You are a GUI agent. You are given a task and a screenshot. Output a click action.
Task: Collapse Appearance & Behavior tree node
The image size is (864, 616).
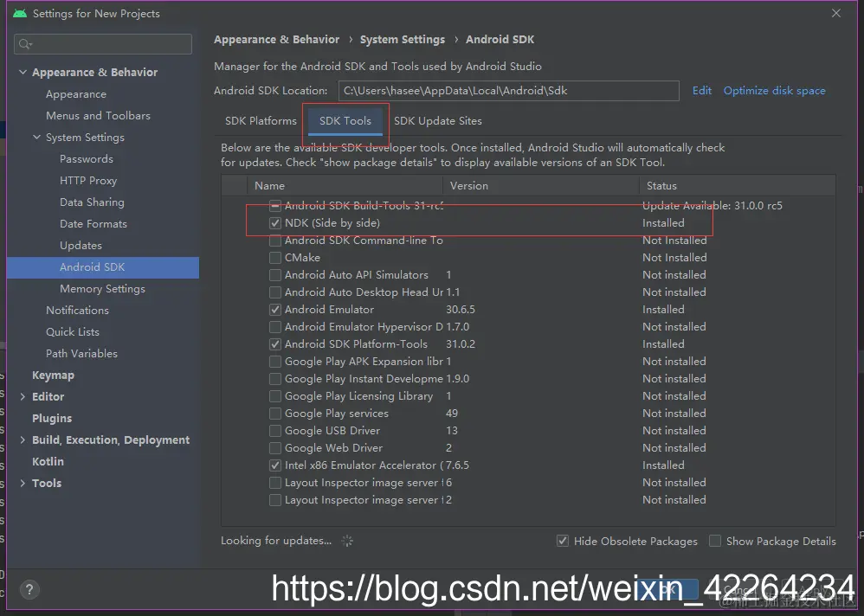coord(23,72)
